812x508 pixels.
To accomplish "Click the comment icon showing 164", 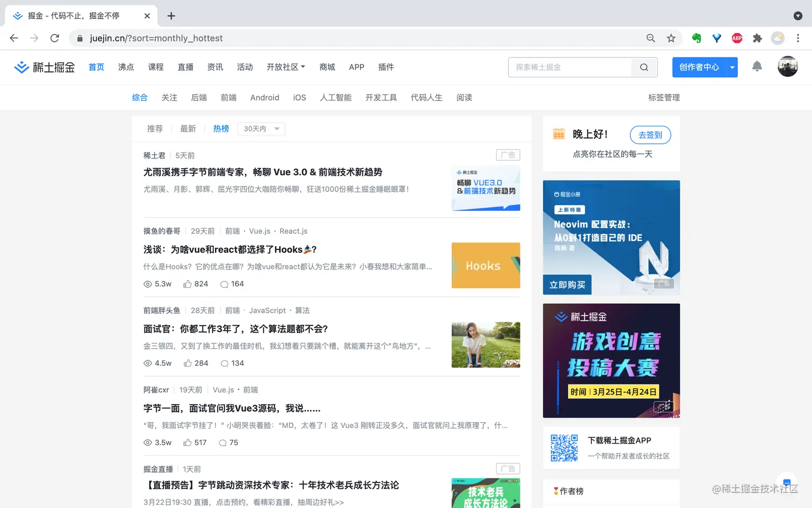I will [x=224, y=284].
